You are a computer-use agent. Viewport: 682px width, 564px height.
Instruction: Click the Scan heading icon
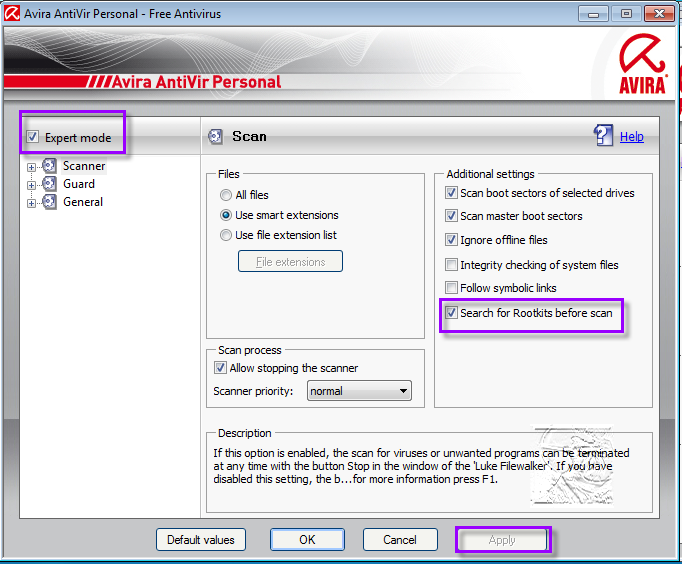[x=215, y=136]
